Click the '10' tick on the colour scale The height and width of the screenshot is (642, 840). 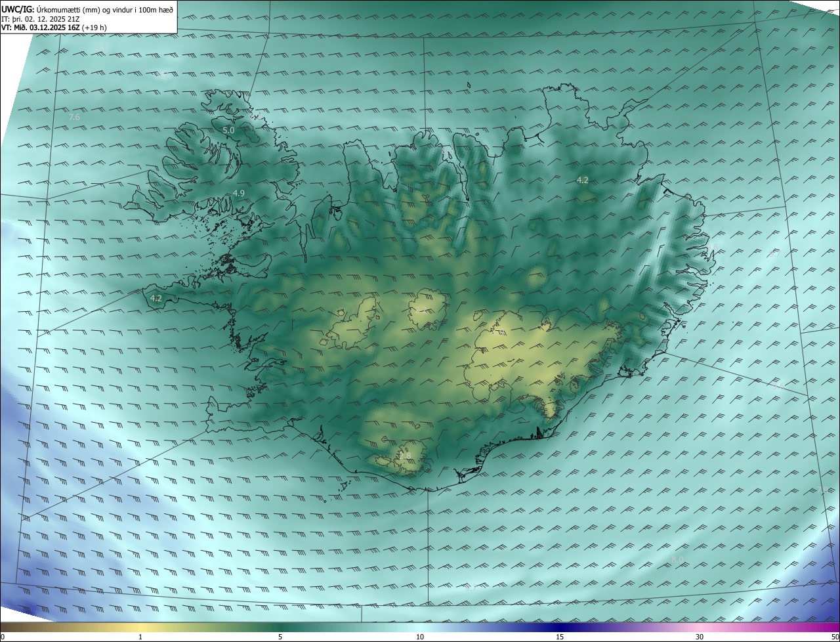420,637
